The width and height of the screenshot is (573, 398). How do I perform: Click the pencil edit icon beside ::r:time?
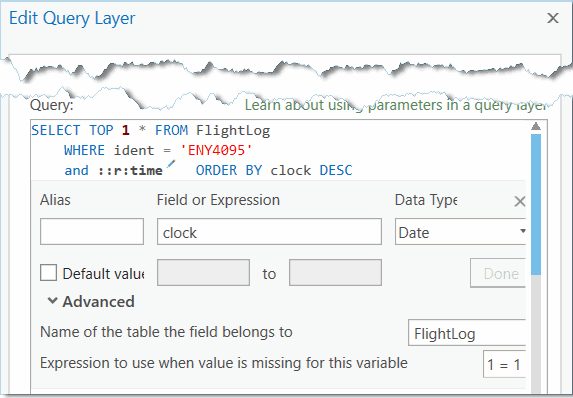coord(171,164)
